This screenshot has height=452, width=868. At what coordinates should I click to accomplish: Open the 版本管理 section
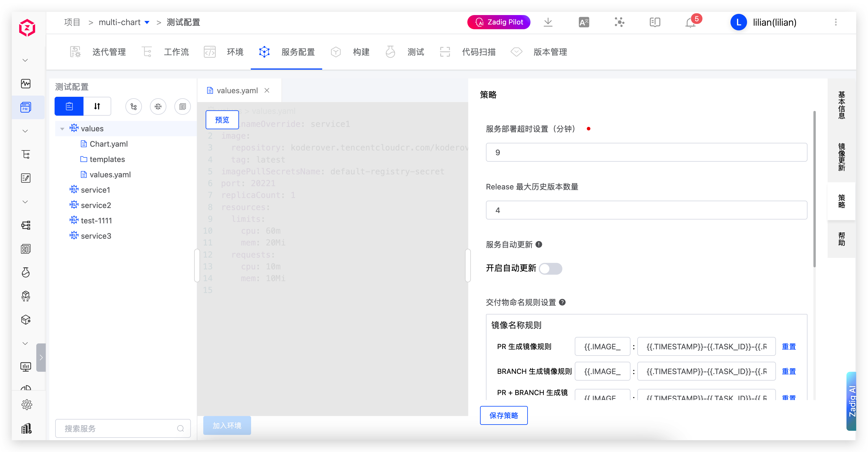(550, 52)
